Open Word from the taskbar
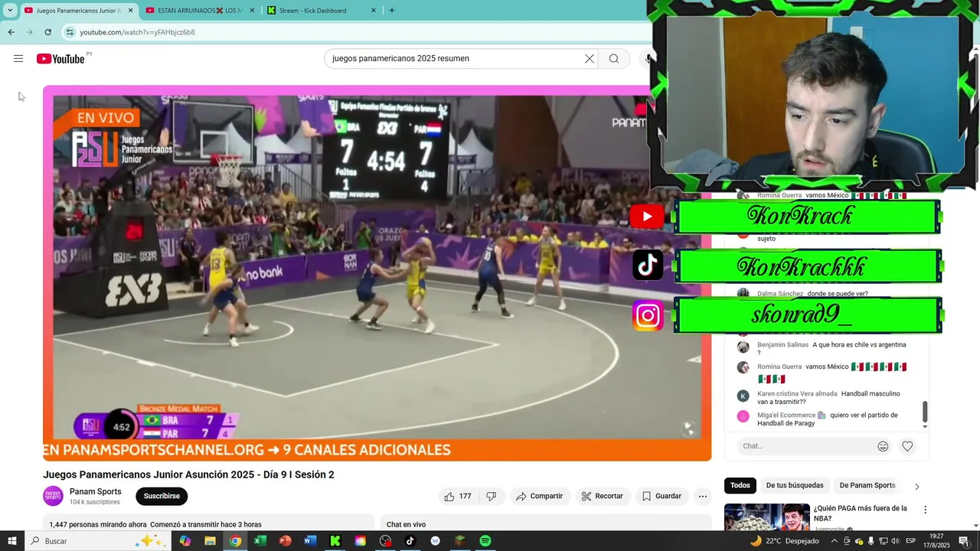Image resolution: width=980 pixels, height=551 pixels. (x=310, y=541)
